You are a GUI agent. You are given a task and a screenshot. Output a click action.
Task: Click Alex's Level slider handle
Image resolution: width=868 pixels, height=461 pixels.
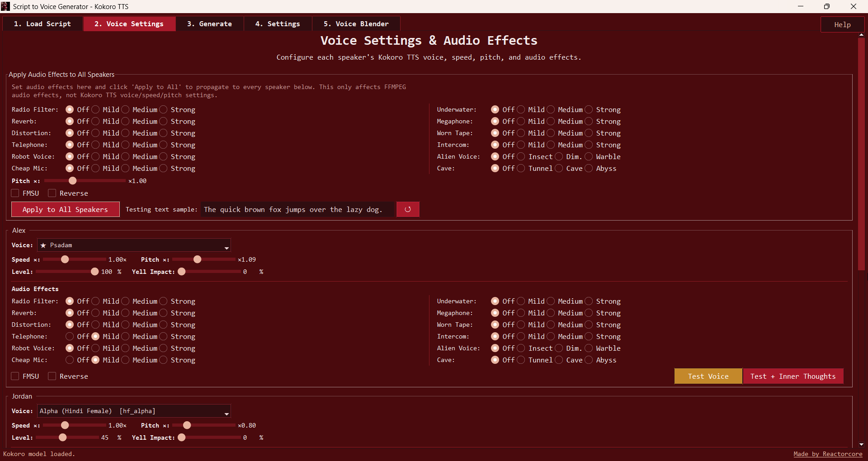pos(94,272)
